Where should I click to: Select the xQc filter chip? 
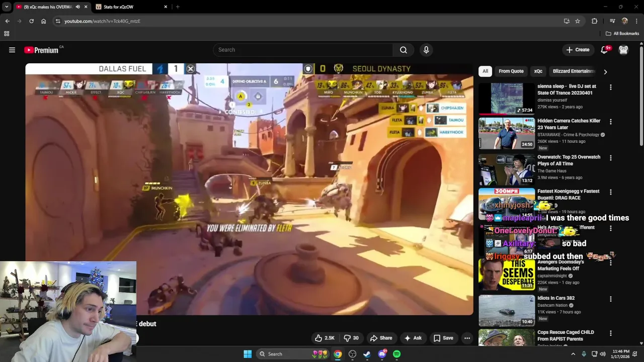[x=538, y=71]
